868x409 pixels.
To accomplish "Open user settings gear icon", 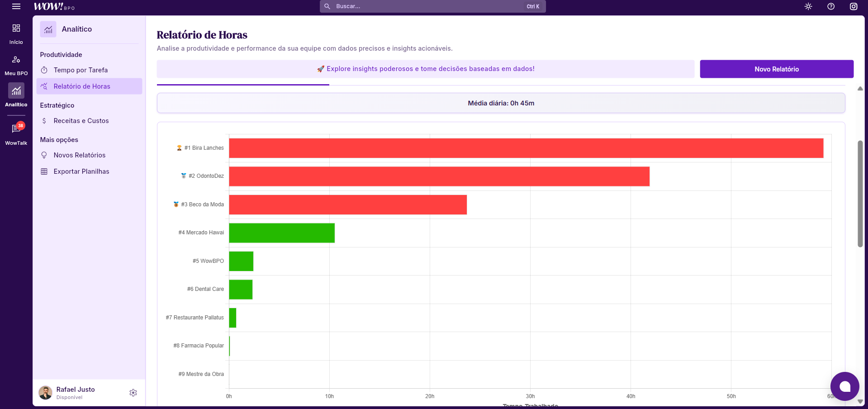I will coord(133,393).
